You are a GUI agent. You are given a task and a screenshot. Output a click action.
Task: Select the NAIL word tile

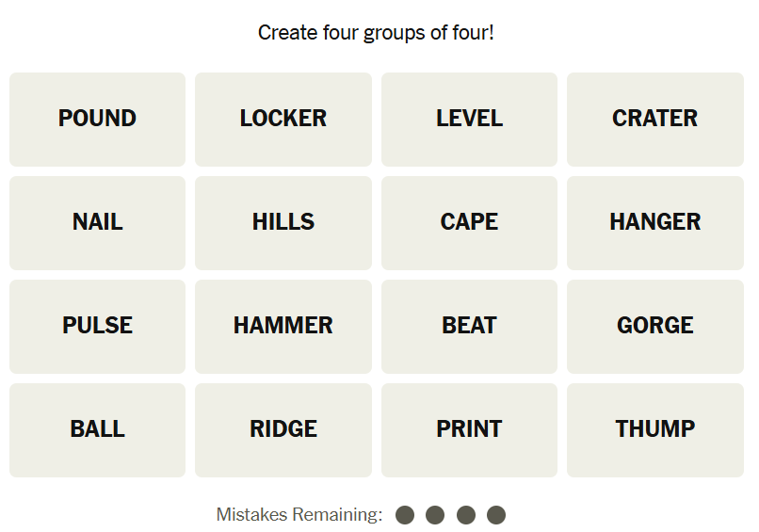point(97,222)
